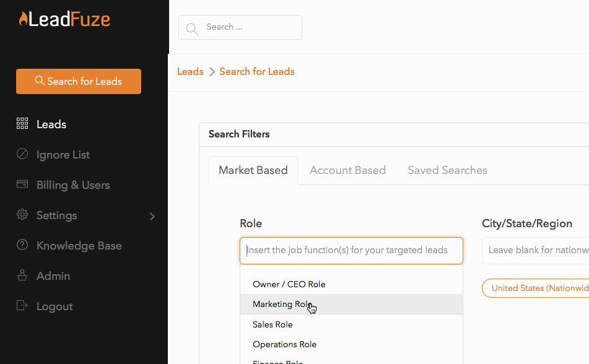The width and height of the screenshot is (589, 364).
Task: Click the Knowledge Base question mark icon
Action: [22, 245]
